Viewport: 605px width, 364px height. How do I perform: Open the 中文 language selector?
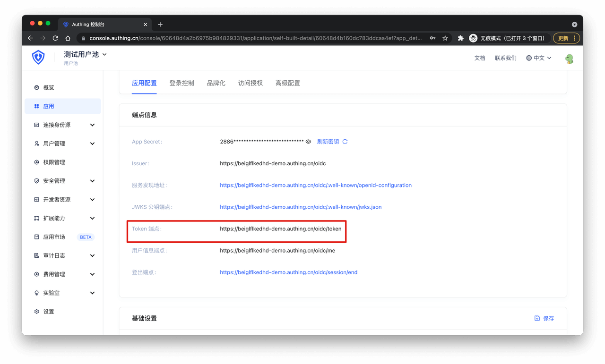539,58
